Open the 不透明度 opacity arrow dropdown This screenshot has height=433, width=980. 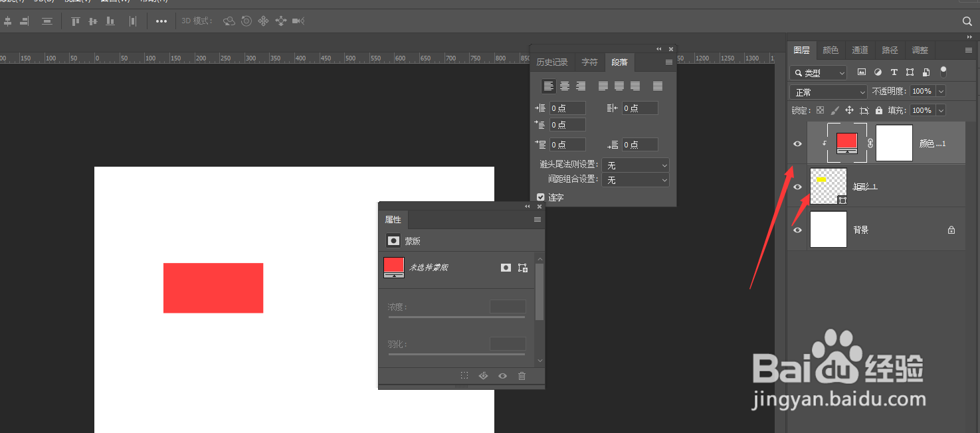(x=940, y=91)
